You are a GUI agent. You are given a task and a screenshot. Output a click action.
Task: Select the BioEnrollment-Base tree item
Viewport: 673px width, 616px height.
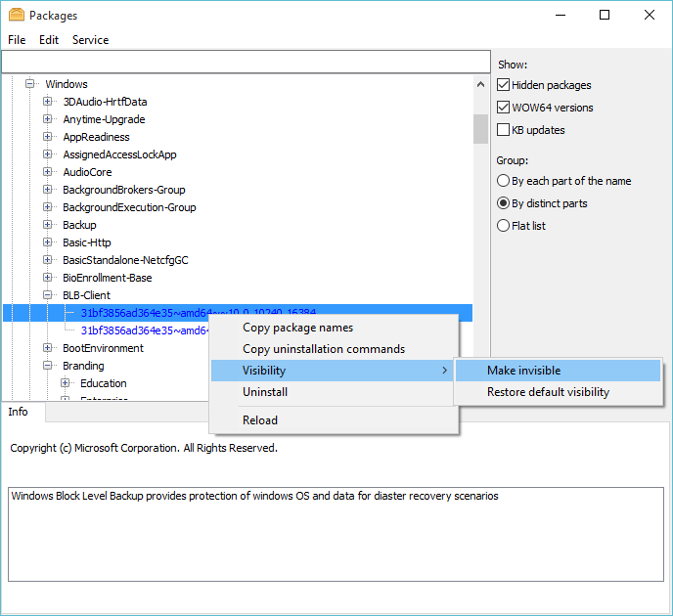[108, 278]
